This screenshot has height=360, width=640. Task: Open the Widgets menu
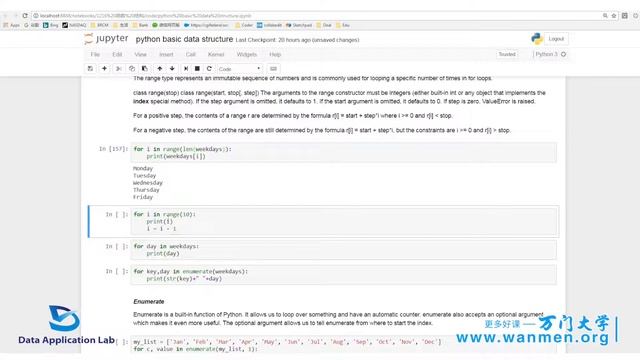[x=247, y=54]
